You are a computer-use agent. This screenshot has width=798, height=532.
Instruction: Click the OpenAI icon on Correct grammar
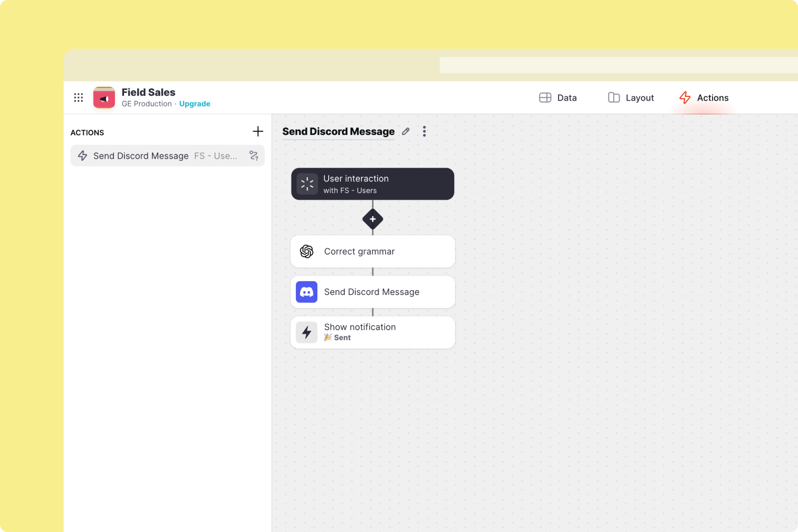coord(307,251)
